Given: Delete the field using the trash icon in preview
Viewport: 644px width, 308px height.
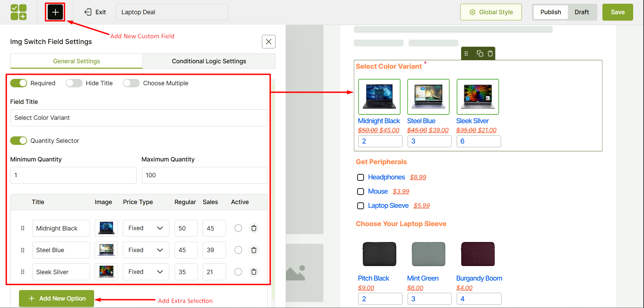Looking at the screenshot, I should pos(490,53).
